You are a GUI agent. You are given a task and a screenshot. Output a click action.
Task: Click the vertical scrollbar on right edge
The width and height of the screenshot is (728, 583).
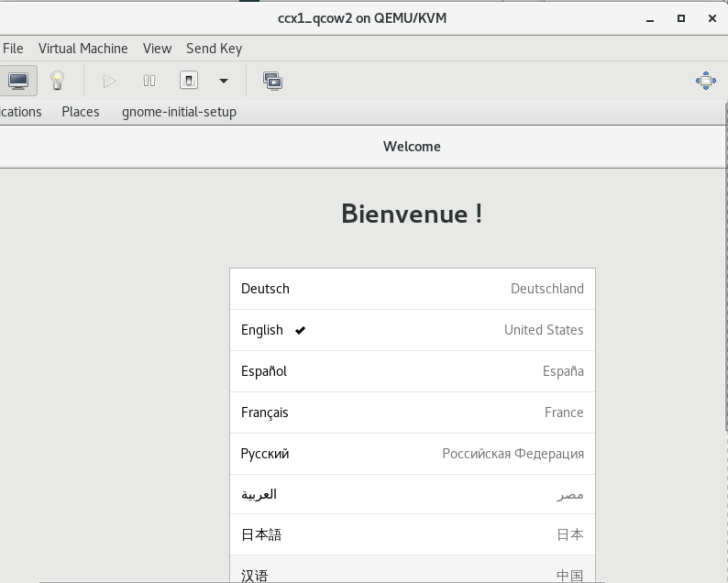[x=725, y=269]
